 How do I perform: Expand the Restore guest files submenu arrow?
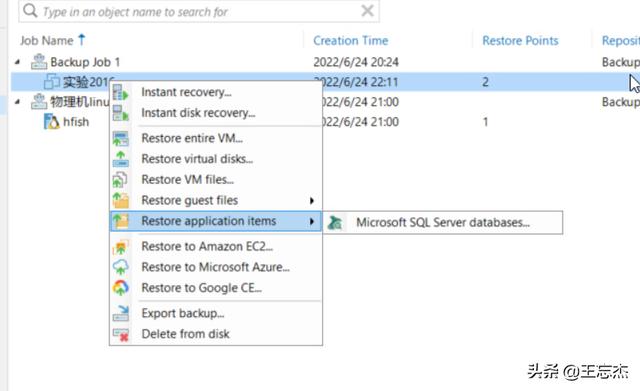(312, 200)
